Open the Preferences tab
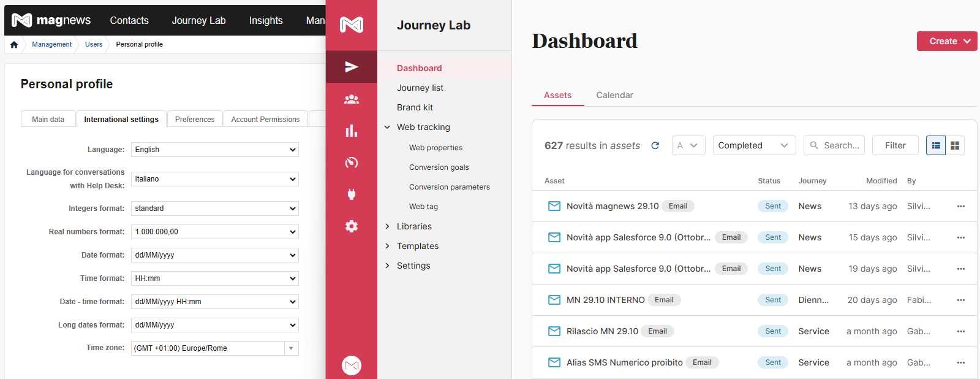This screenshot has height=379, width=980. pos(195,119)
